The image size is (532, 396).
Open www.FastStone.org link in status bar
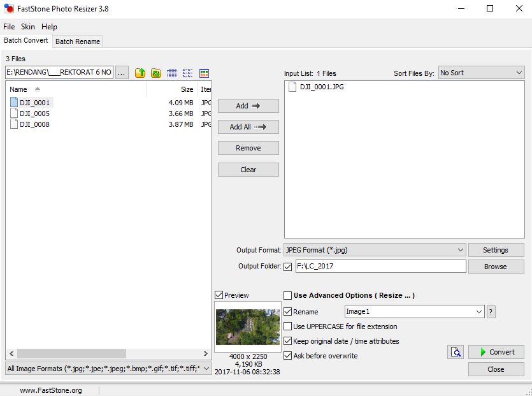click(x=51, y=390)
